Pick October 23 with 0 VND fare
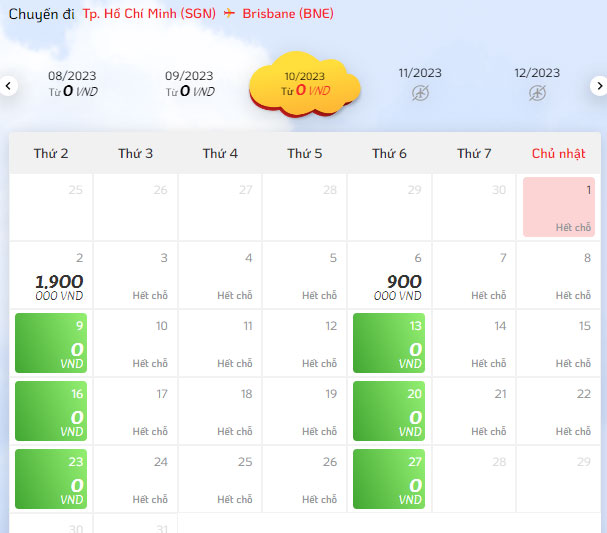This screenshot has height=533, width=607. coord(51,479)
